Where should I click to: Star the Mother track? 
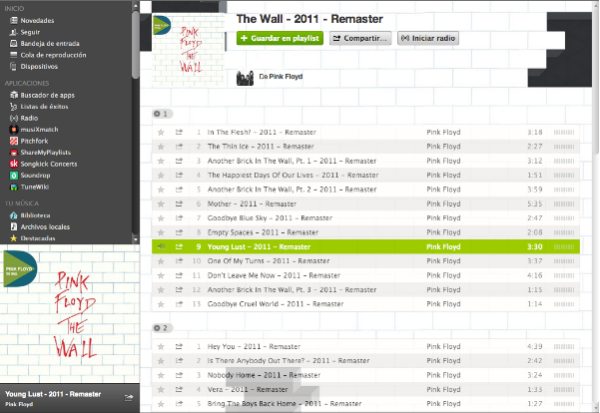pyautogui.click(x=161, y=204)
